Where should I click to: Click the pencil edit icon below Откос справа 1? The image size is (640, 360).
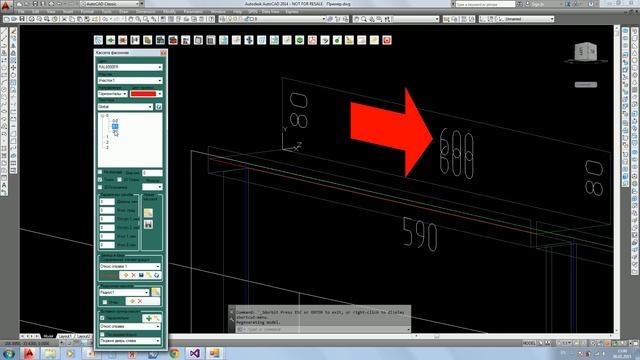tap(149, 276)
